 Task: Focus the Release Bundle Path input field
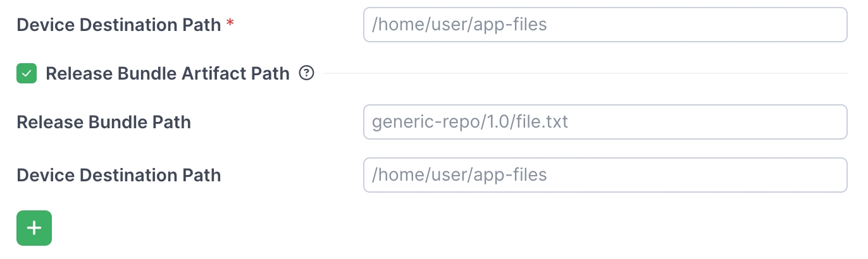tap(605, 122)
